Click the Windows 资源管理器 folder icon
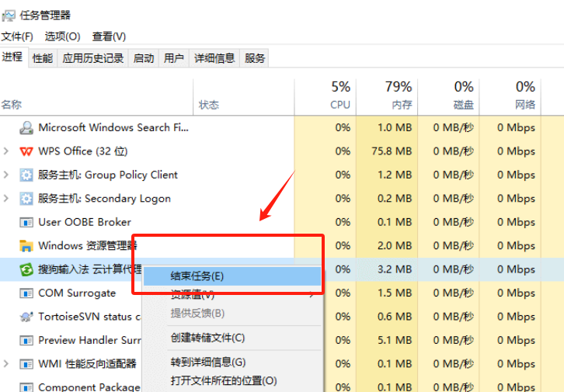Image resolution: width=564 pixels, height=392 pixels. pos(26,246)
